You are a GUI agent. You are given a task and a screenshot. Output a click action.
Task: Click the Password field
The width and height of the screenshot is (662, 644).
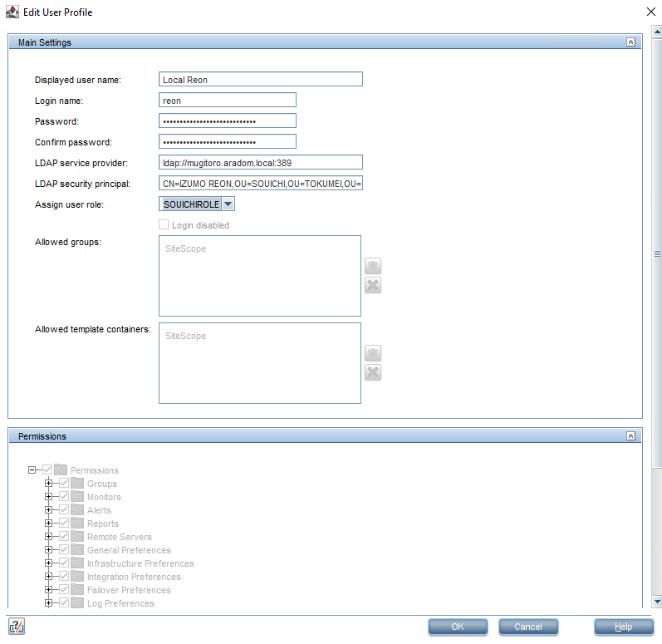pyautogui.click(x=228, y=120)
